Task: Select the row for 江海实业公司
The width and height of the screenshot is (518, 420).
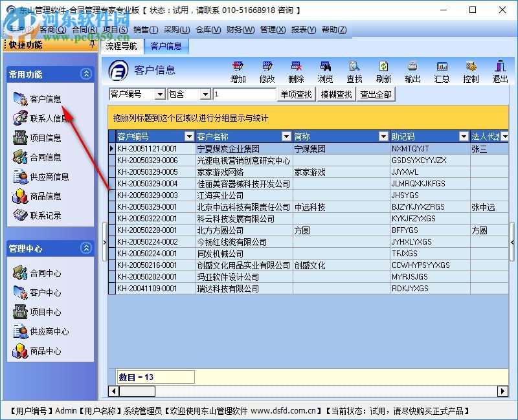Action: [194, 195]
